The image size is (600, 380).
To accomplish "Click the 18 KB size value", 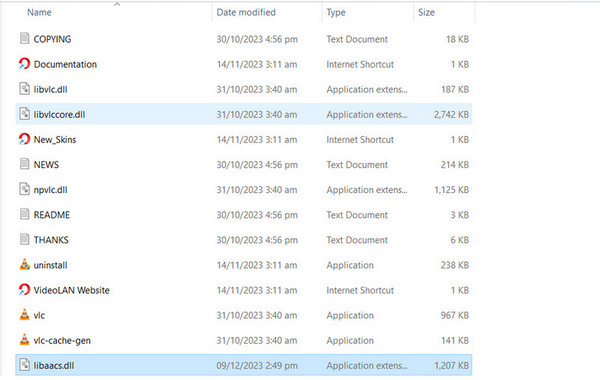I will pos(457,39).
